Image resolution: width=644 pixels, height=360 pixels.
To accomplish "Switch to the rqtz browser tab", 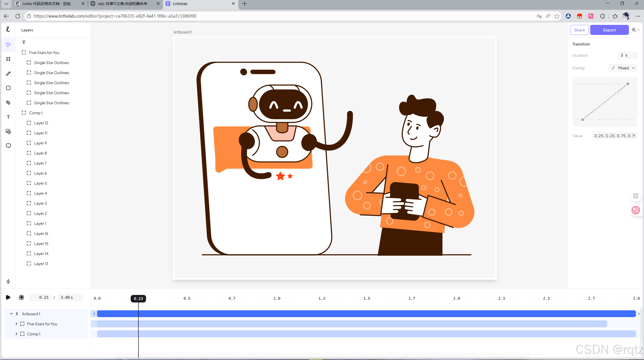I will point(123,4).
